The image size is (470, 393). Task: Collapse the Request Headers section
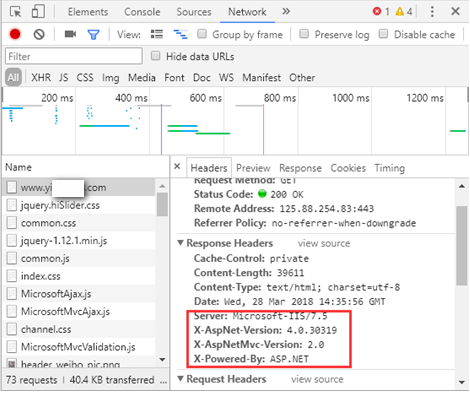180,378
